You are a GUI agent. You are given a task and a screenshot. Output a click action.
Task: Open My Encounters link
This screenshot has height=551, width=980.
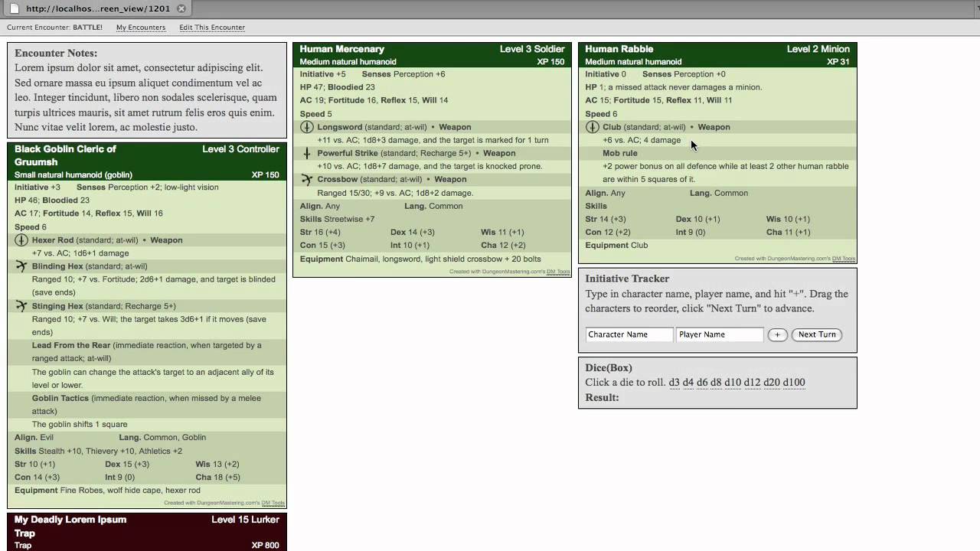click(x=141, y=28)
